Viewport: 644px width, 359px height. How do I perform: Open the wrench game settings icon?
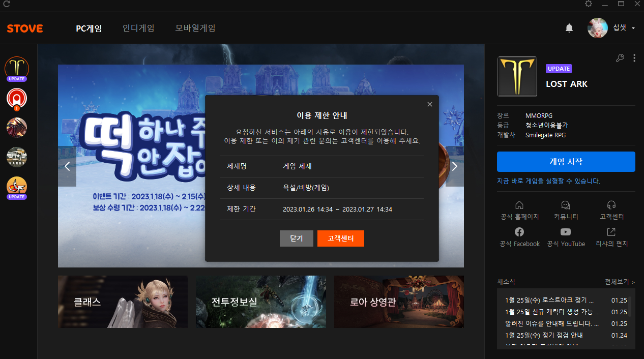(620, 58)
